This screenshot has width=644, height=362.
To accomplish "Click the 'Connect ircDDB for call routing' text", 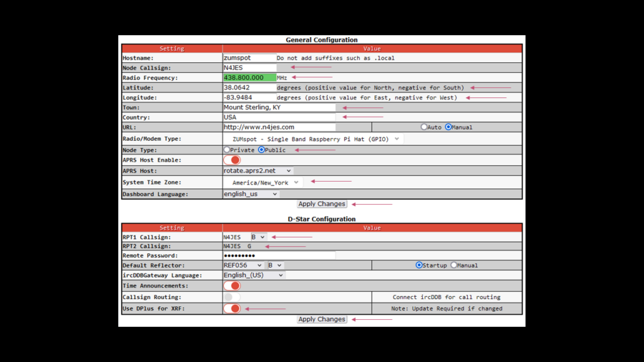I will tap(447, 297).
